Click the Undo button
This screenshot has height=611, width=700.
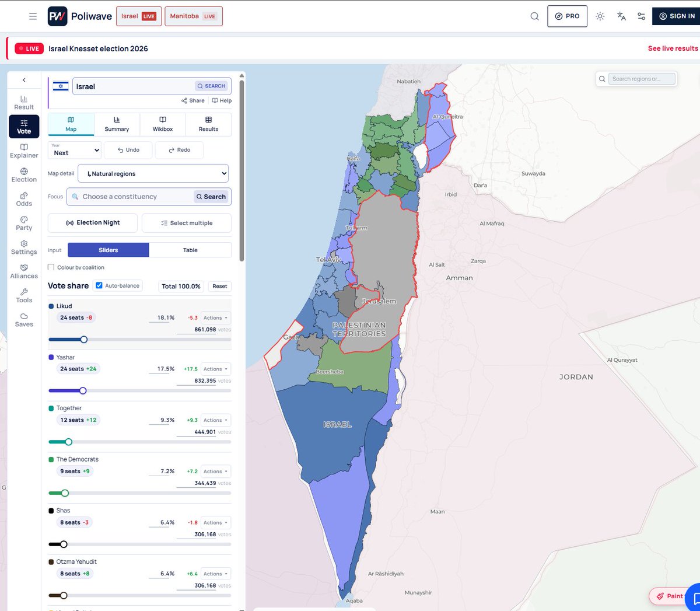(x=128, y=150)
